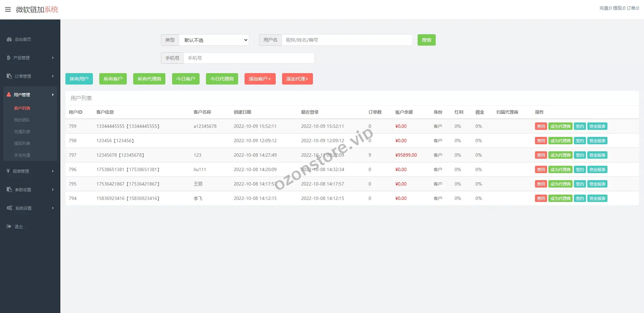Click the Bitcoin icon next to 产品管理
The width and height of the screenshot is (644, 313).
coord(8,58)
